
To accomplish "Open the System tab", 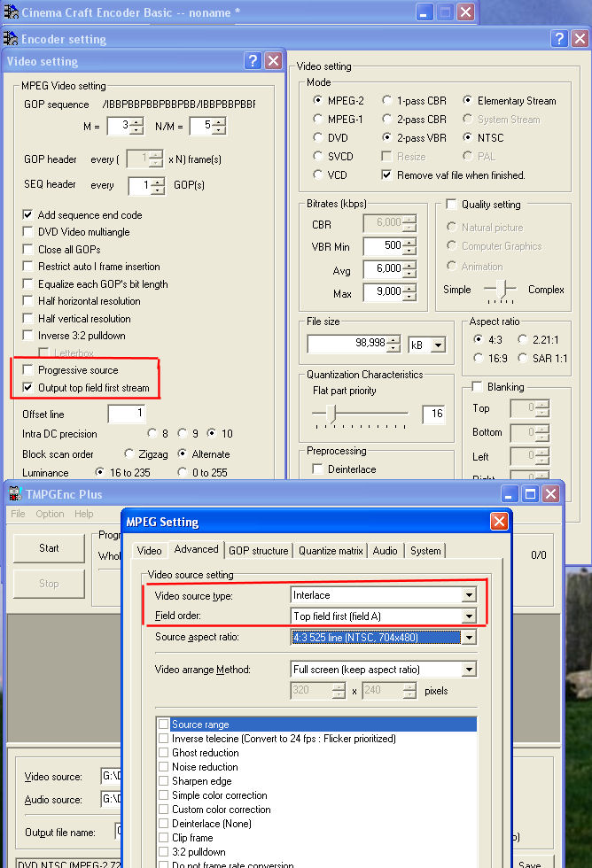I will (425, 550).
